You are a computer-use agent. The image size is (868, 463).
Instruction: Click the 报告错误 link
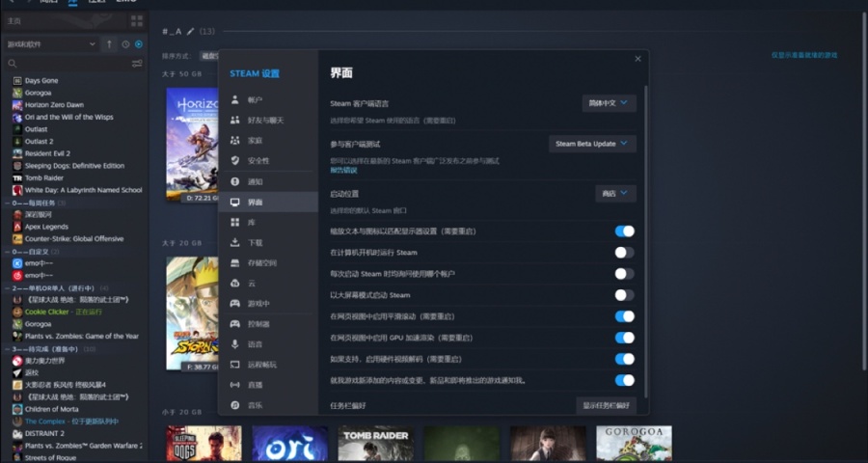(x=343, y=170)
